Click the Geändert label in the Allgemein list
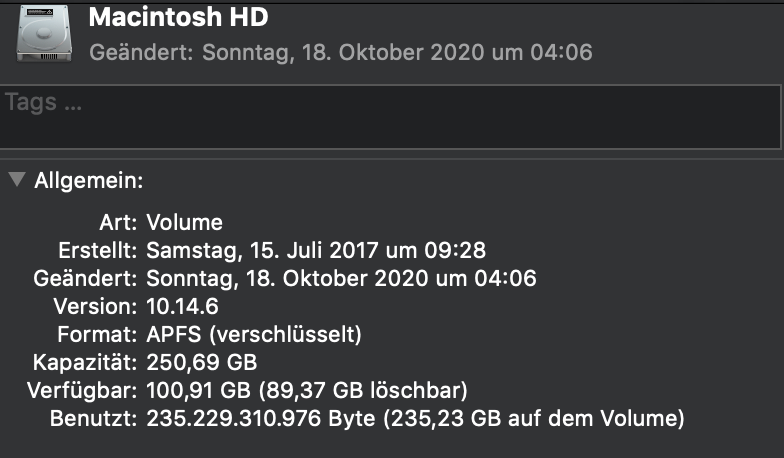784x458 pixels. pos(84,278)
